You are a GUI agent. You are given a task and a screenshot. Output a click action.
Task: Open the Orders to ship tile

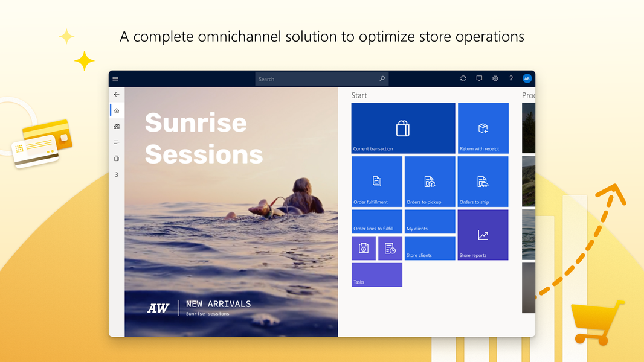coord(483,181)
